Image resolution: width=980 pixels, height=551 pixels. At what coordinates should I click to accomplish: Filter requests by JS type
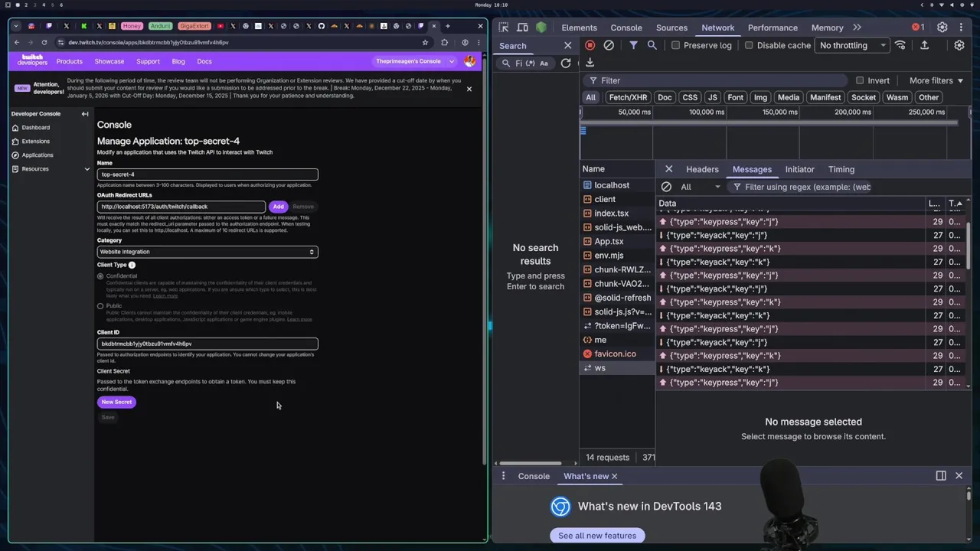712,97
